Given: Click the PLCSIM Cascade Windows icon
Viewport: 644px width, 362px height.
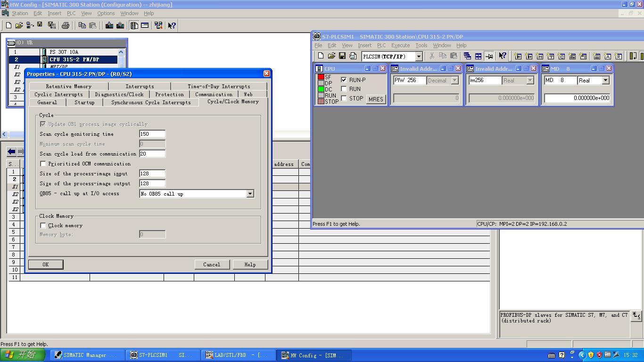Looking at the screenshot, I should (468, 56).
